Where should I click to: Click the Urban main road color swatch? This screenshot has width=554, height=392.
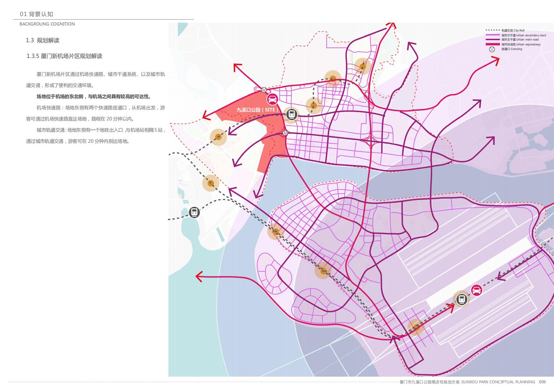point(493,39)
